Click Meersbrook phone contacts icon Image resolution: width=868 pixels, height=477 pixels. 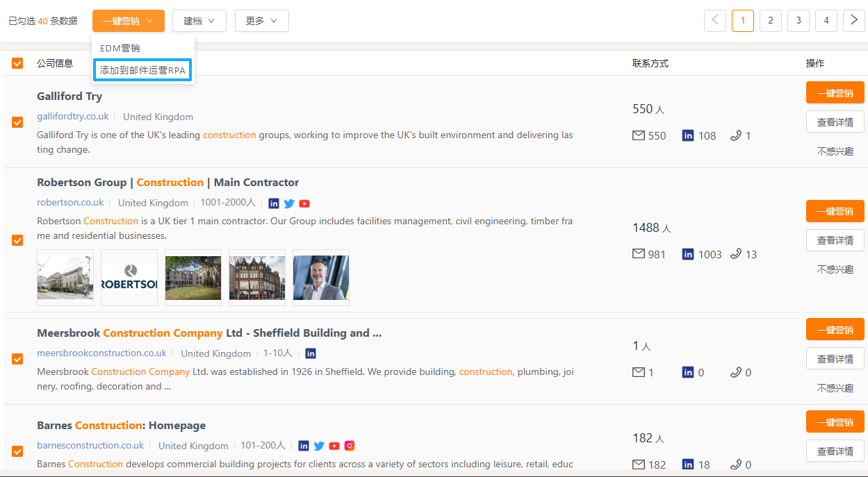(x=736, y=372)
